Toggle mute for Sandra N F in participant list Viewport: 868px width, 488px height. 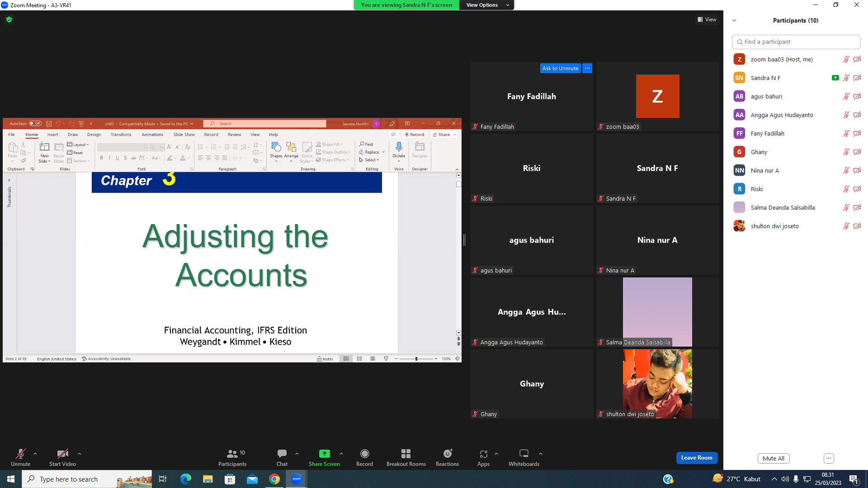[x=846, y=78]
